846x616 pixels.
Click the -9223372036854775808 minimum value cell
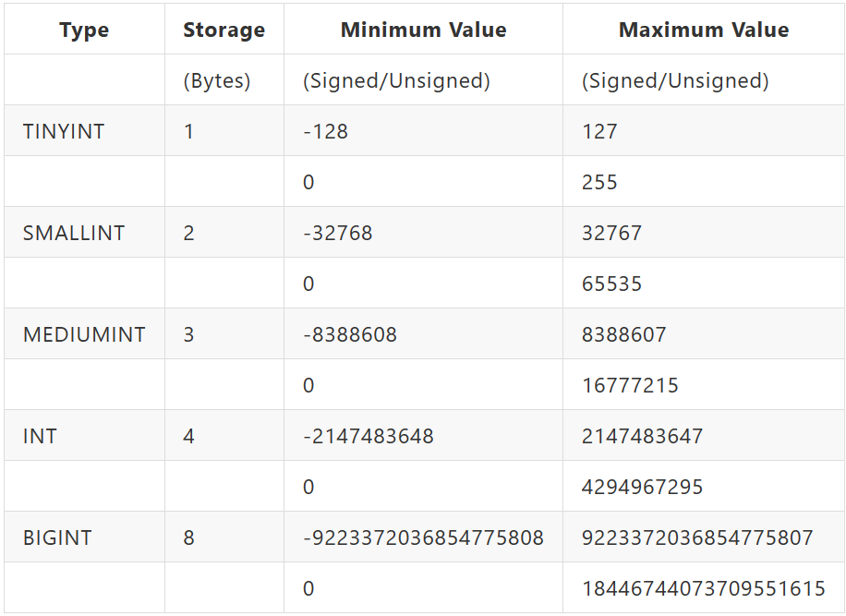tap(423, 537)
